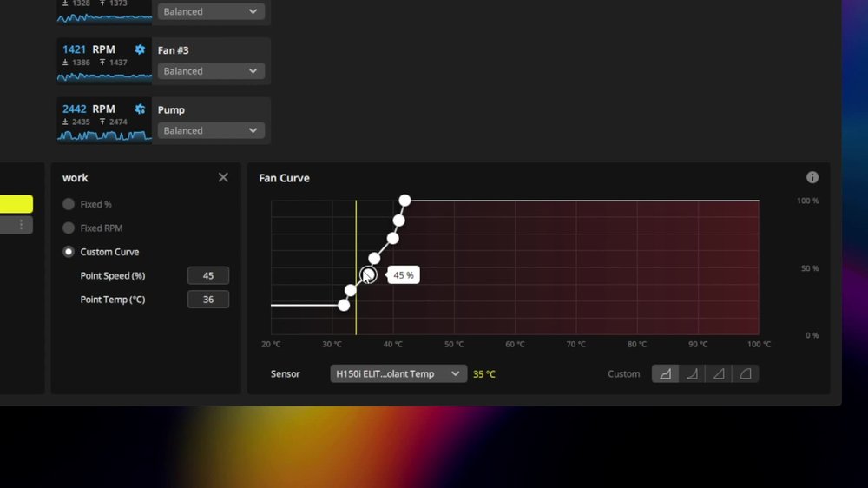
Task: Click the 45 % tooltip on the curve
Action: [x=404, y=275]
